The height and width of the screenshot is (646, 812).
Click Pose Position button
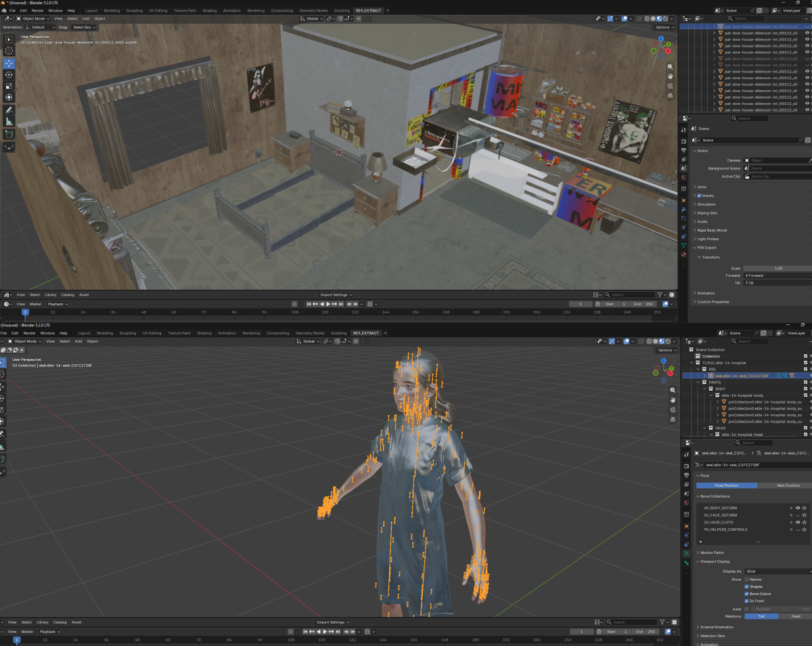[x=727, y=486]
